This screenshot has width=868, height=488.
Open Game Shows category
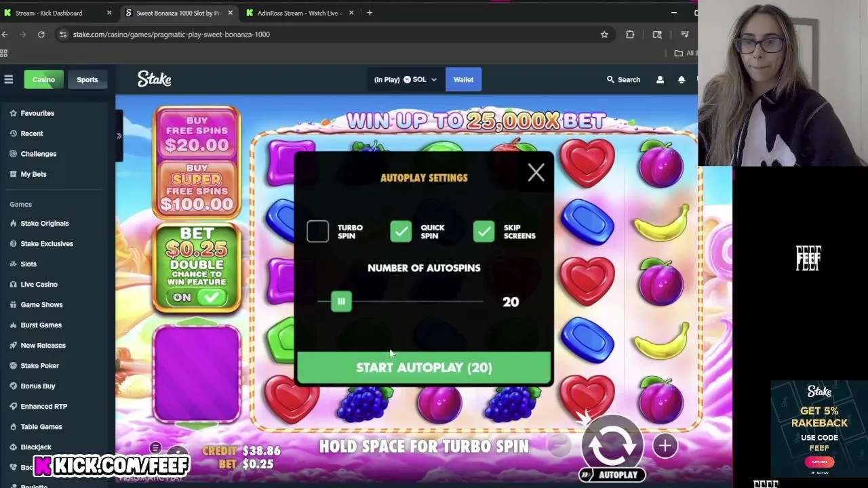[41, 304]
